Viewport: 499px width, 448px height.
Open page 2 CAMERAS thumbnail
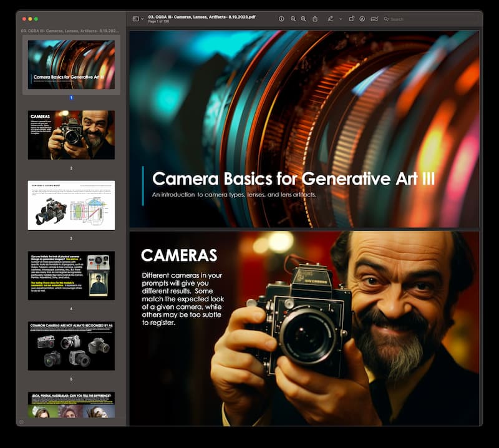pos(71,135)
